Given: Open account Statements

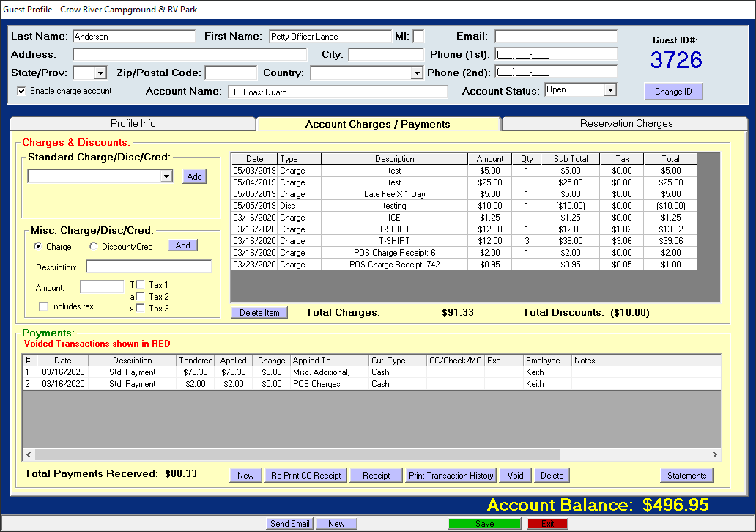Looking at the screenshot, I should click(686, 475).
